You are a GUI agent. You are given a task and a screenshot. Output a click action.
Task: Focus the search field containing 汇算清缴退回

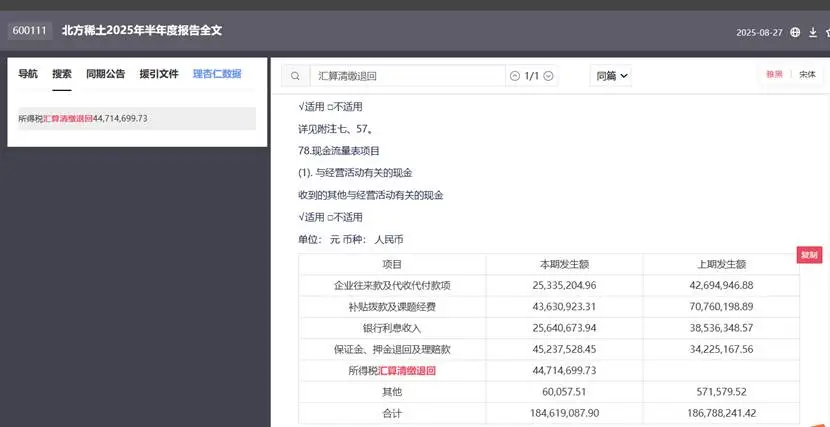click(408, 76)
